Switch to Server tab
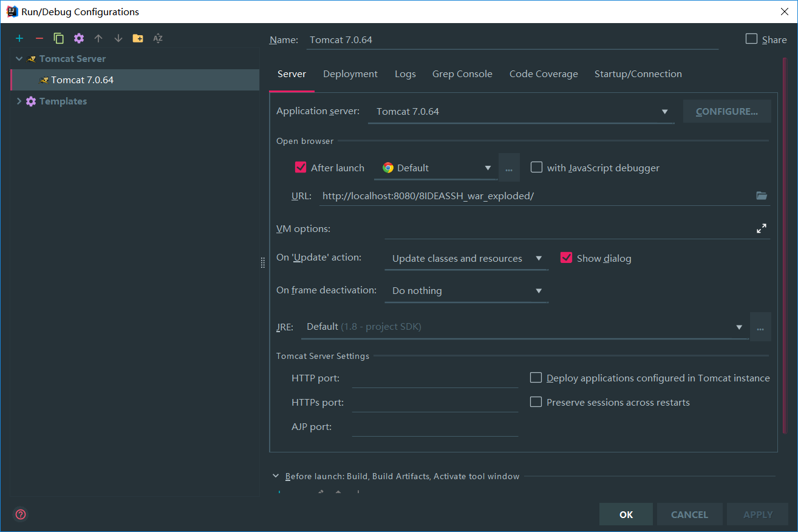 292,74
